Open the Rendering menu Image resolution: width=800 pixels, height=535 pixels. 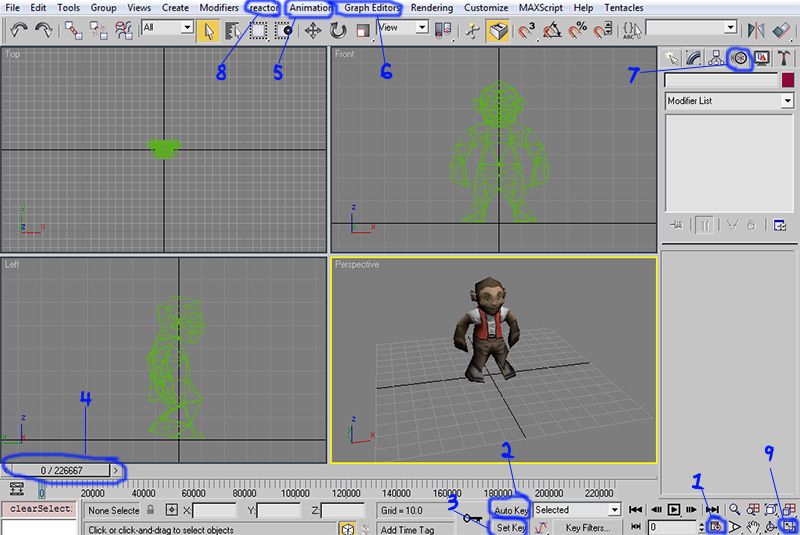(x=432, y=8)
